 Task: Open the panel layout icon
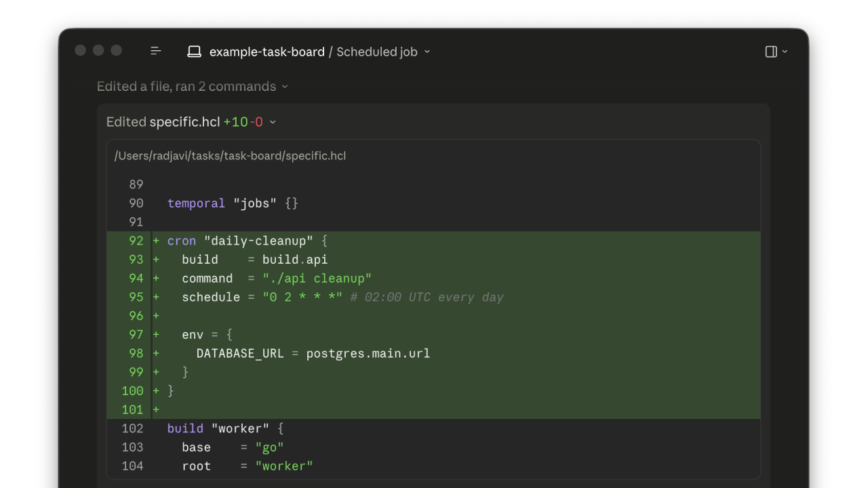click(771, 52)
